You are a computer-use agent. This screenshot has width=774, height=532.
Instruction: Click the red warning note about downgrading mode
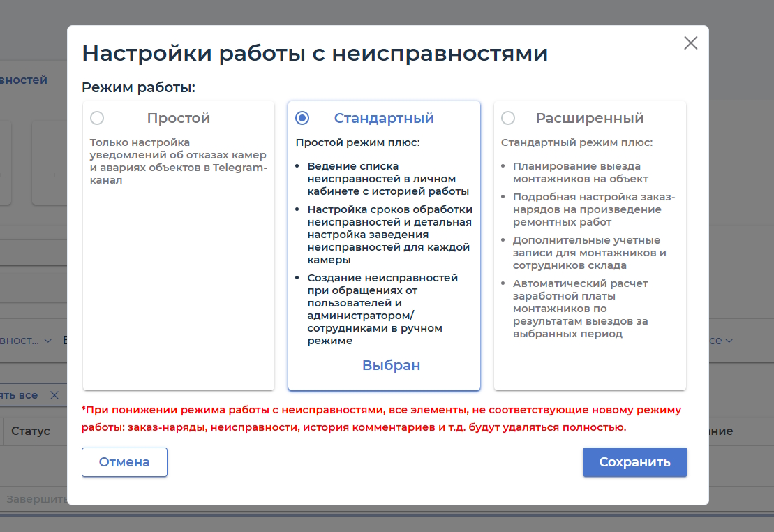pos(381,418)
